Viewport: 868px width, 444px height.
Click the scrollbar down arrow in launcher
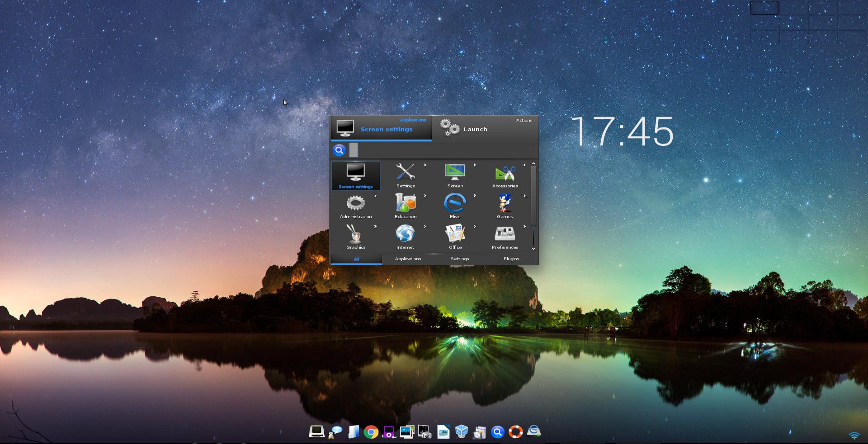pyautogui.click(x=533, y=249)
